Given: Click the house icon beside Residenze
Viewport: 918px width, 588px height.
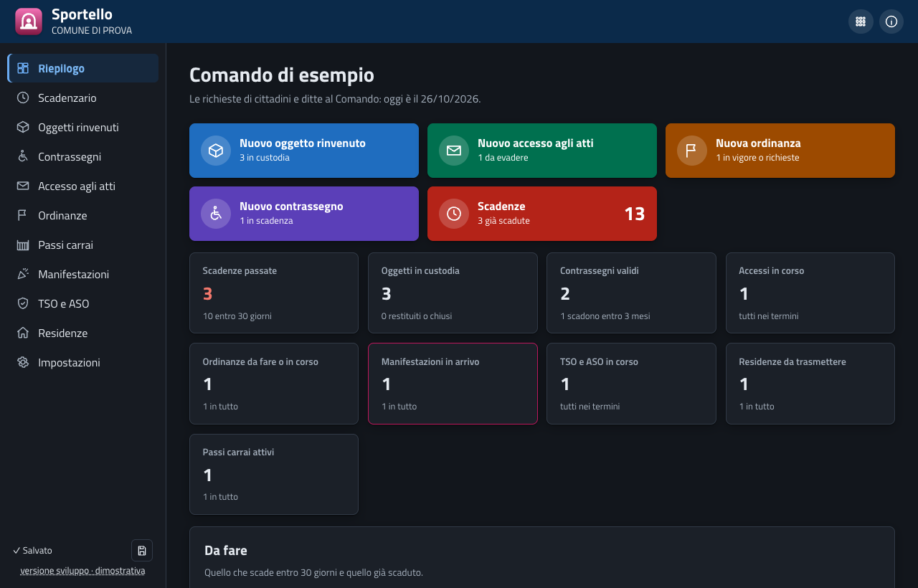Looking at the screenshot, I should tap(23, 333).
